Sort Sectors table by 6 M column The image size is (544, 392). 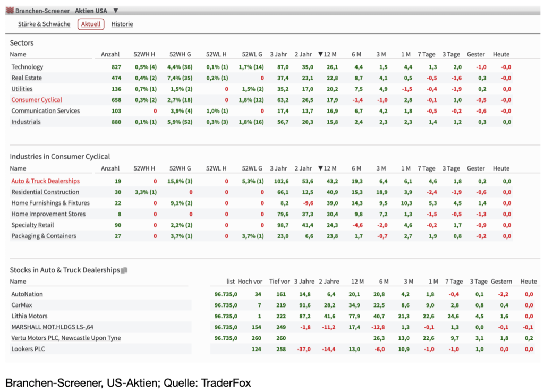point(356,54)
